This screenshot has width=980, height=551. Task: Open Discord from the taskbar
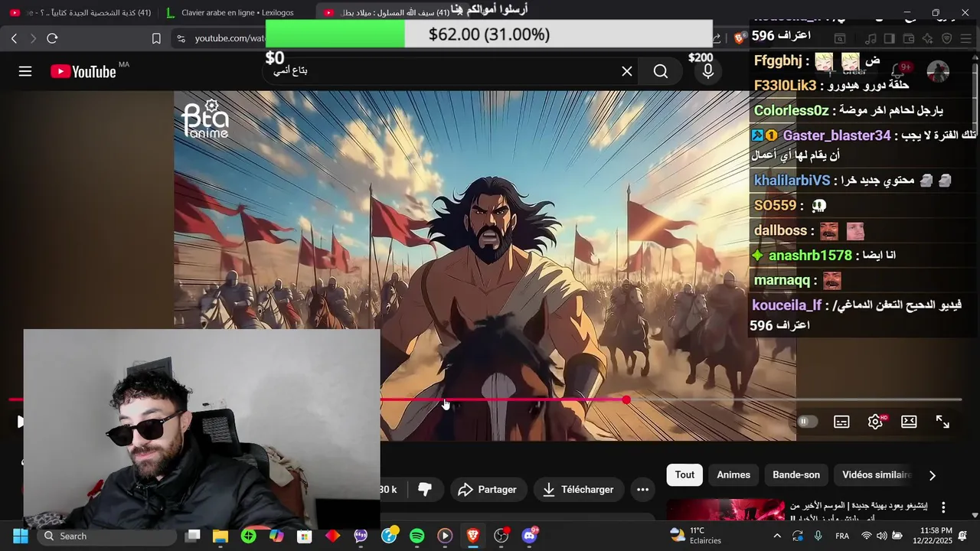click(x=529, y=536)
